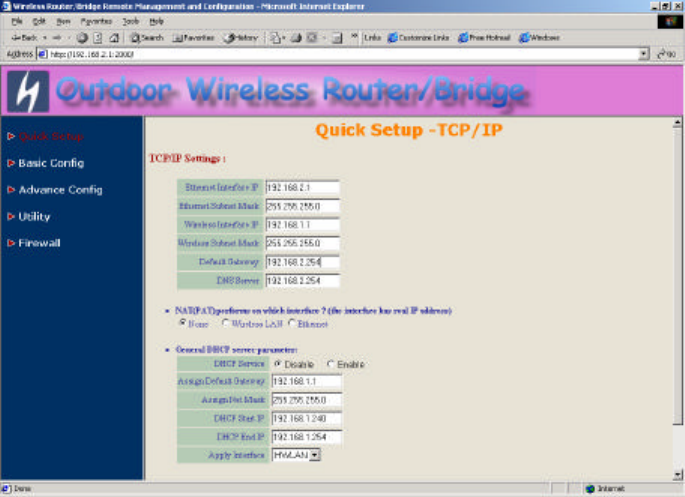
Task: Refresh the page with Refresh icon
Action: pos(98,38)
